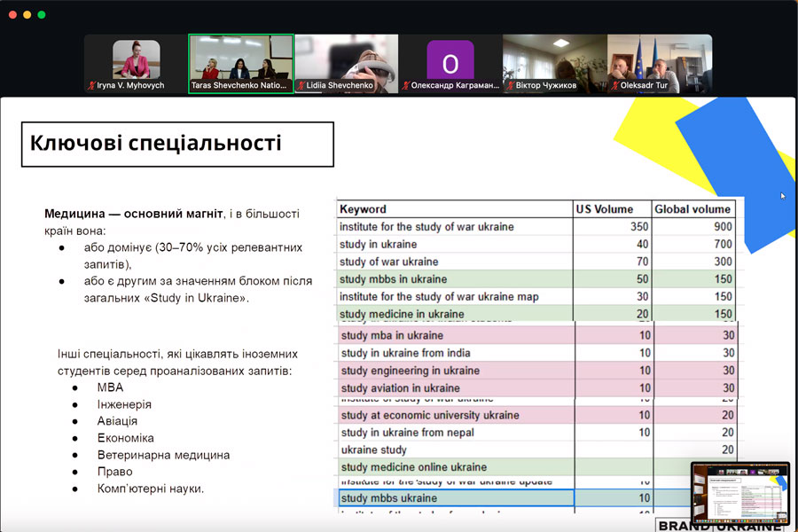The height and width of the screenshot is (532, 798).
Task: Click the 'US Volume' column header
Action: 612,209
